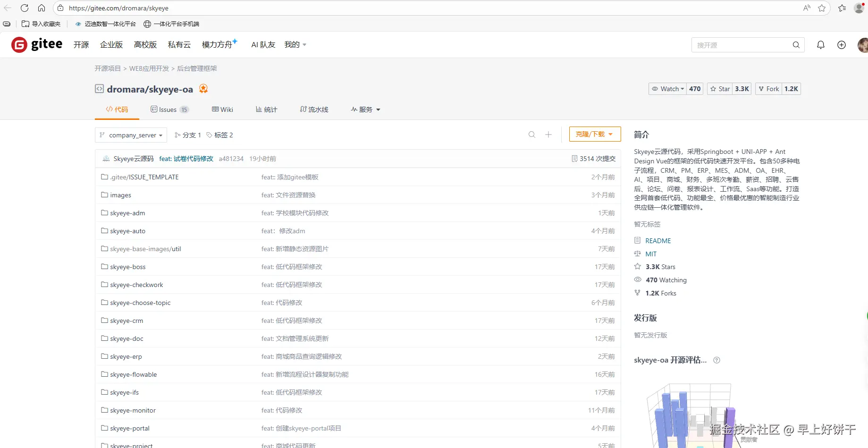
Task: Open the 流水线 pipeline icon tab
Action: (303, 109)
